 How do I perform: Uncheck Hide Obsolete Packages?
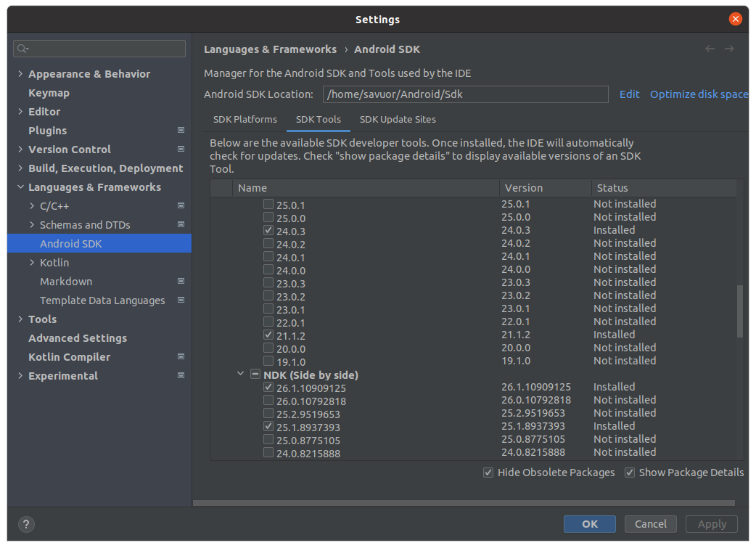pyautogui.click(x=488, y=472)
